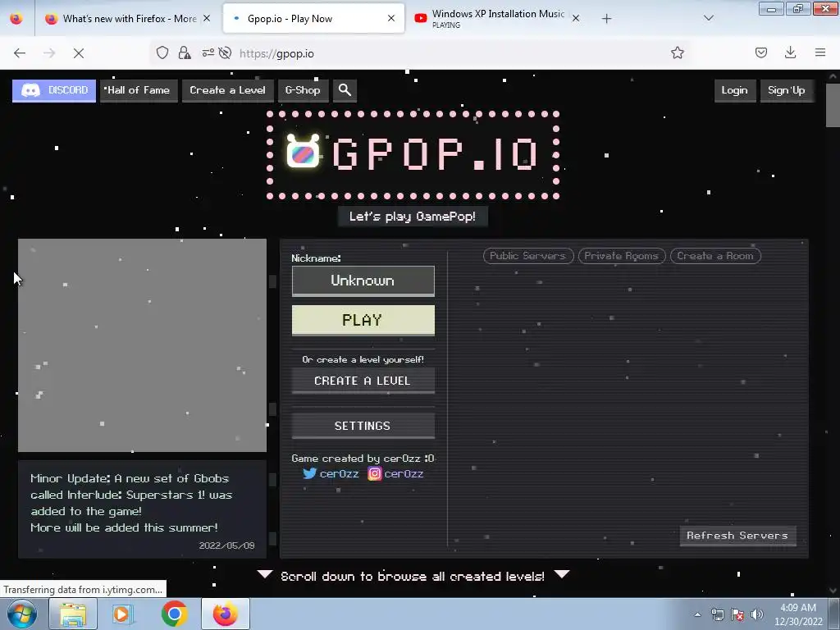Click the down triangle right of Scroll down text
The width and height of the screenshot is (840, 630).
point(561,574)
